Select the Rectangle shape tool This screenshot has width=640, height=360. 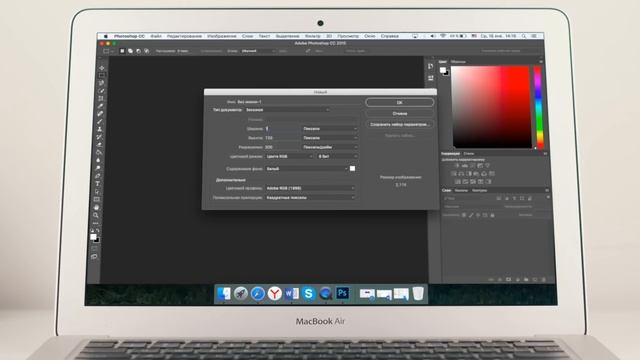[97, 199]
